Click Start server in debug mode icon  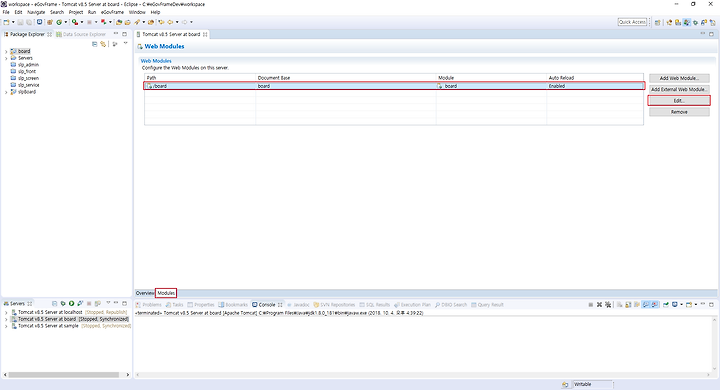click(x=63, y=303)
